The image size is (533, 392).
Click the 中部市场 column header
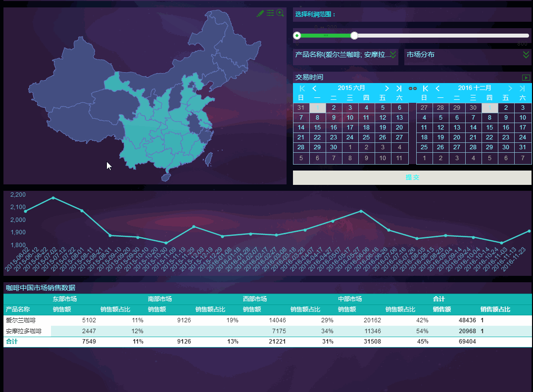350,299
